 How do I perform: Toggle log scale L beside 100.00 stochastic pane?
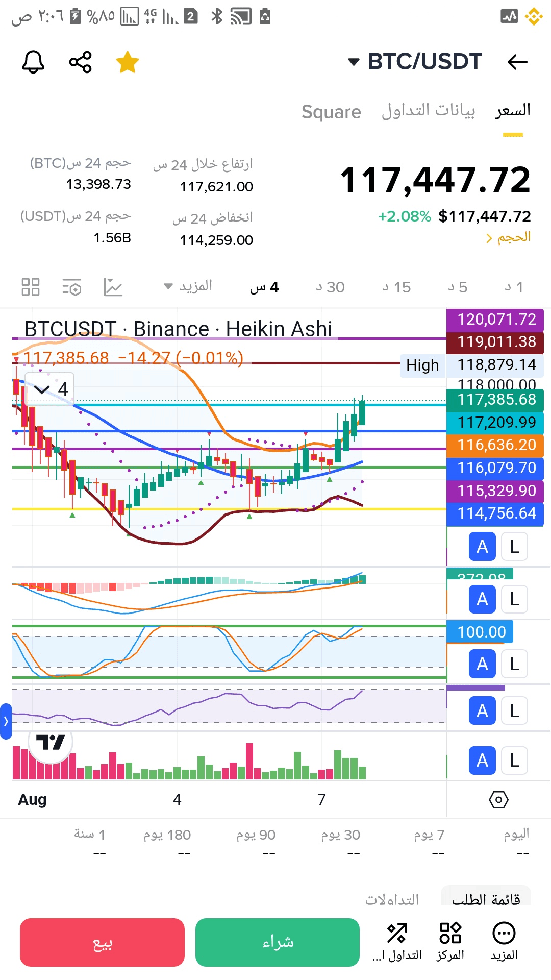click(514, 664)
